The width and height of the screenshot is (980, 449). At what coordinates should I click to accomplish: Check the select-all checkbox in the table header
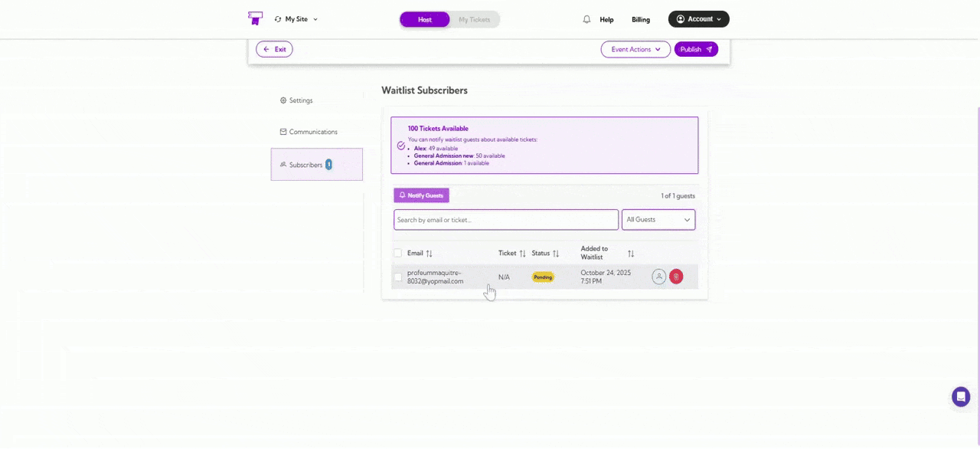398,253
